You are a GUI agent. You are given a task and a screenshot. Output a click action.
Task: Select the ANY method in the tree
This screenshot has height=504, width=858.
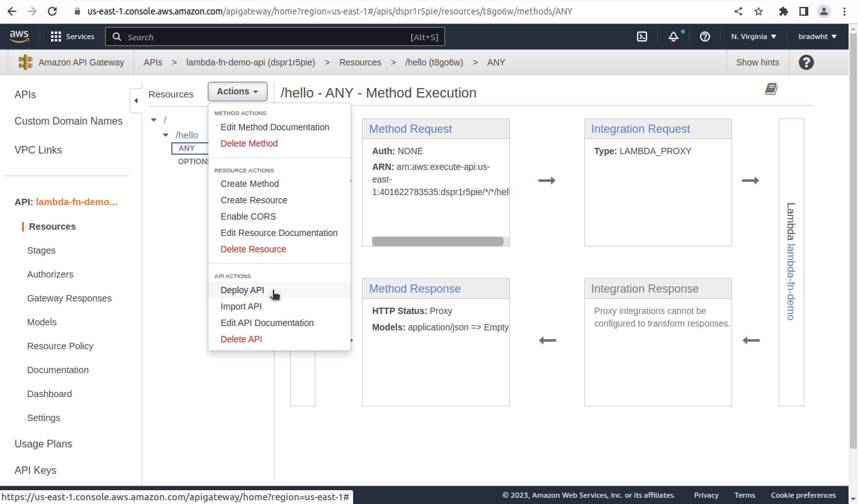pyautogui.click(x=187, y=148)
